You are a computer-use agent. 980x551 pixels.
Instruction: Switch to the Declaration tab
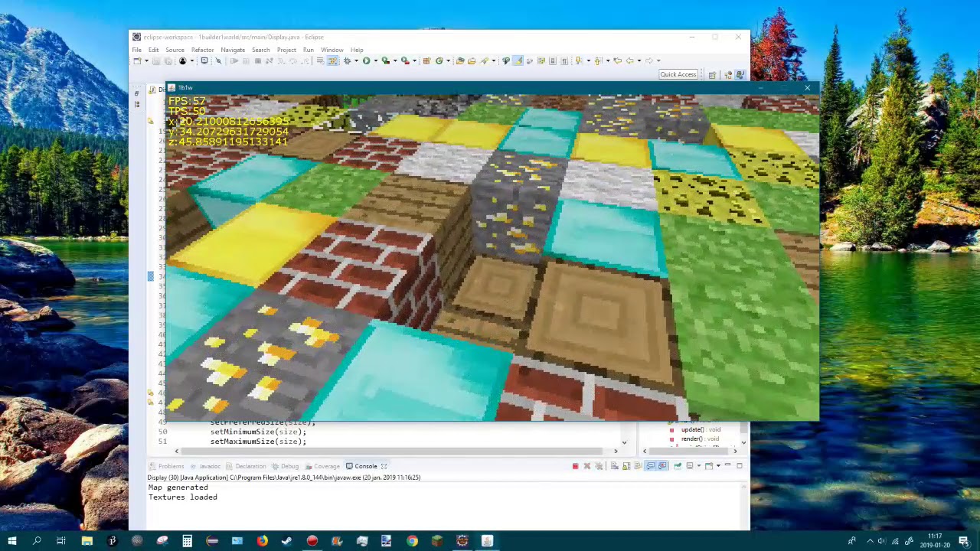[246, 466]
